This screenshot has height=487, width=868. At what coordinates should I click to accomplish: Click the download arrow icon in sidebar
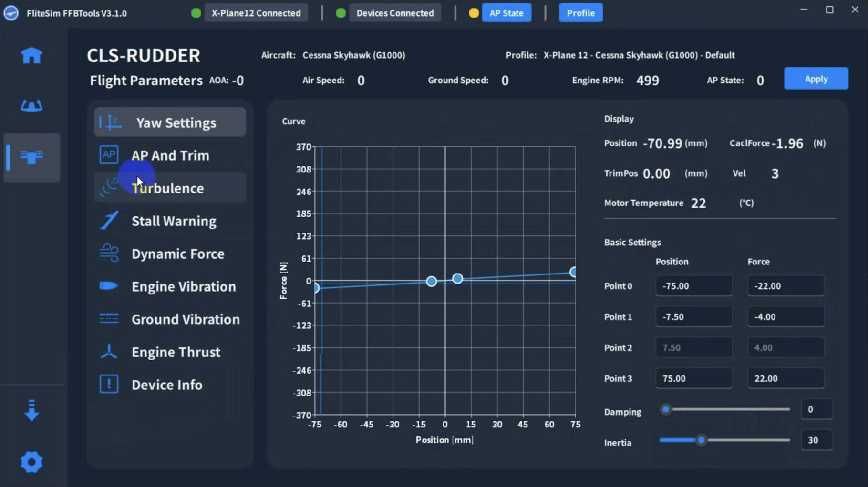31,410
